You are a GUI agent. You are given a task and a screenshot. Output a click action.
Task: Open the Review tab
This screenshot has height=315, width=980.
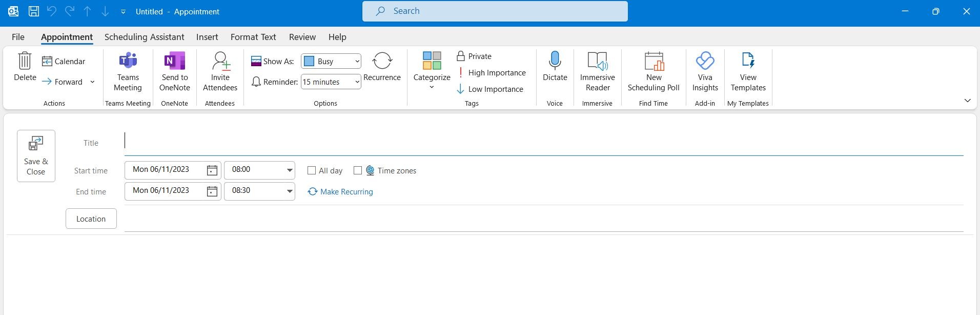click(x=302, y=37)
